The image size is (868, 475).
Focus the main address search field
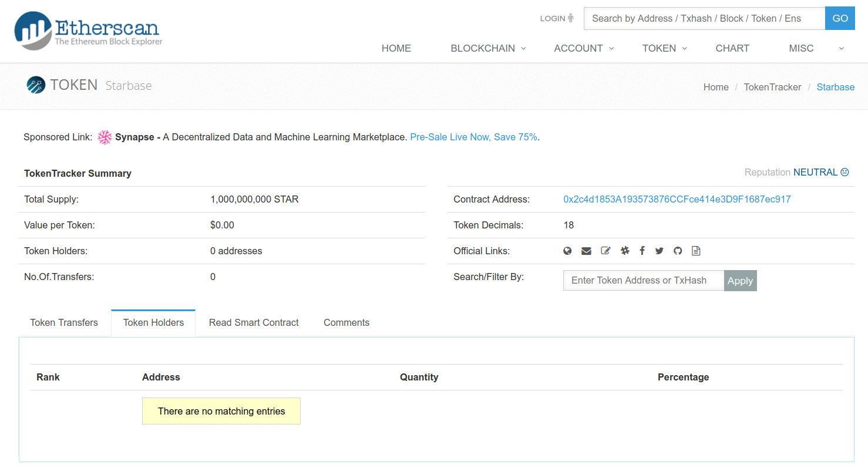click(704, 18)
